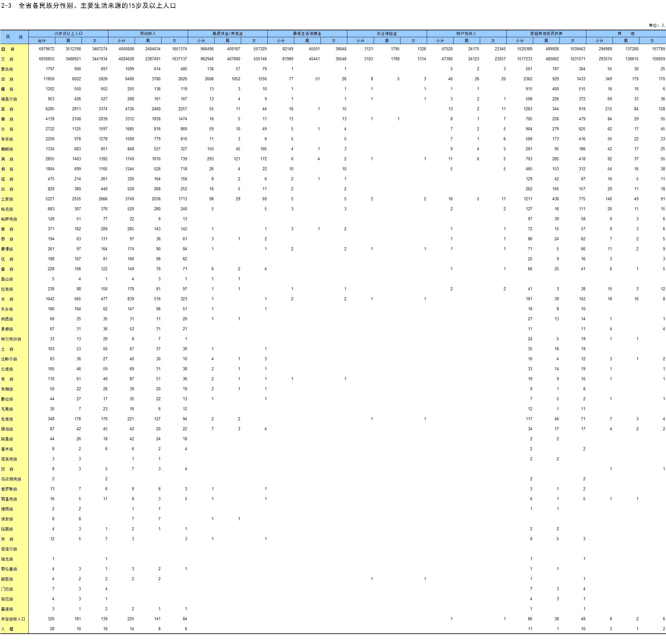Image resolution: width=666 pixels, height=644 pixels.
Task: Select the 最低生活保障金 column group header
Action: (x=307, y=34)
